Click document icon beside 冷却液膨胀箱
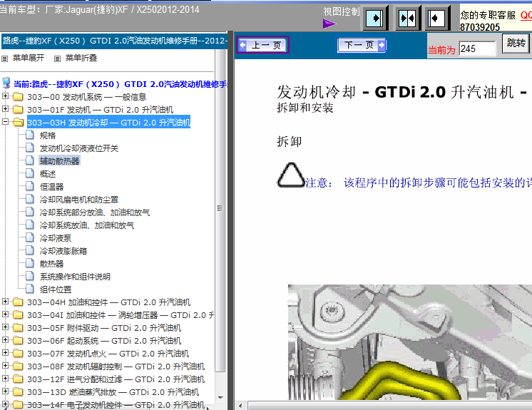Viewport: 532px width, 410px height. pyautogui.click(x=30, y=250)
